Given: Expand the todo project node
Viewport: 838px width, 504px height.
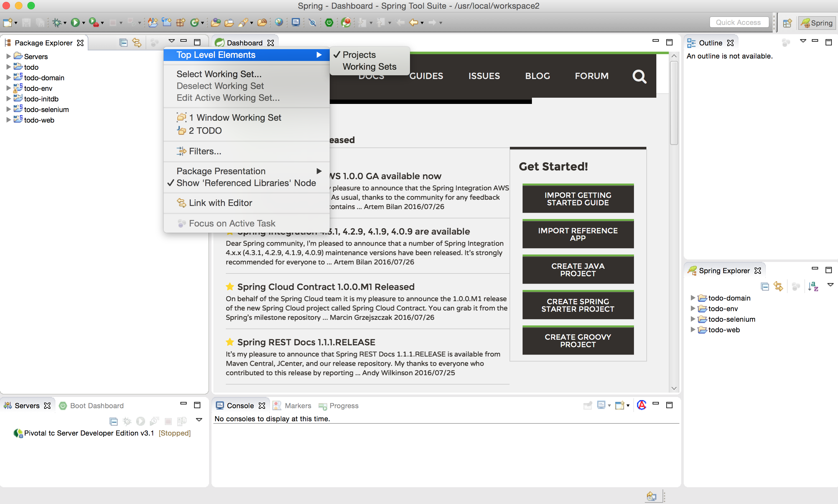Looking at the screenshot, I should [x=8, y=67].
